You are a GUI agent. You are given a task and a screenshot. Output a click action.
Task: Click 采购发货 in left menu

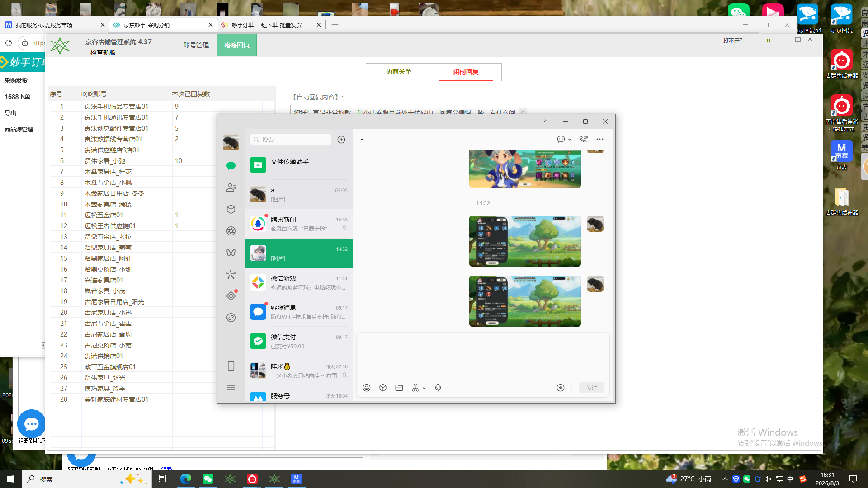(x=16, y=80)
